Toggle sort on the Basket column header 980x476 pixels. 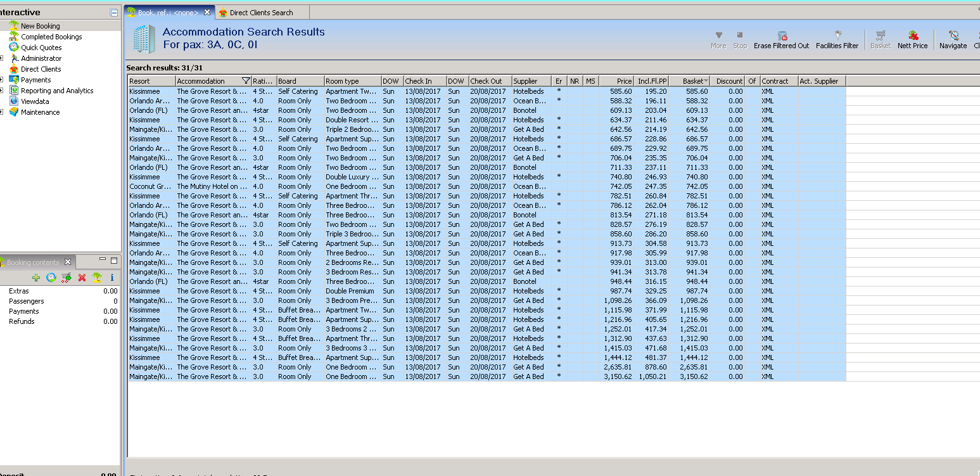coord(690,81)
